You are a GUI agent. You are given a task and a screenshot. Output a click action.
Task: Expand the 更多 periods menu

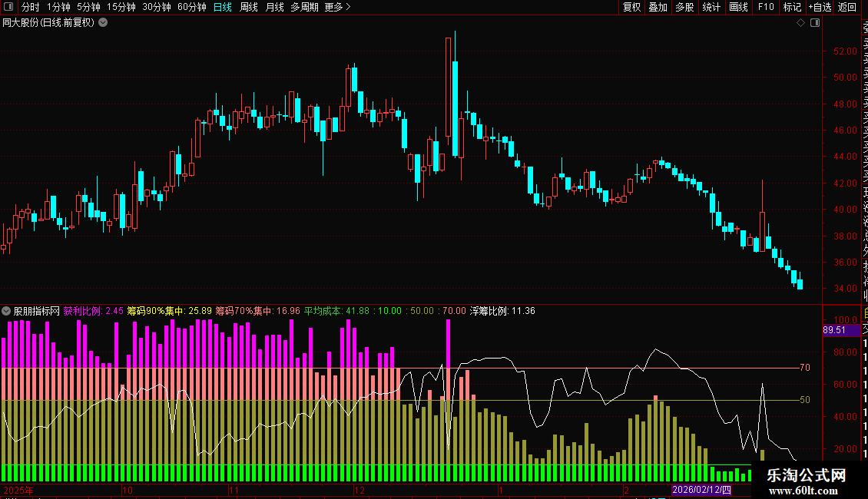[x=337, y=7]
